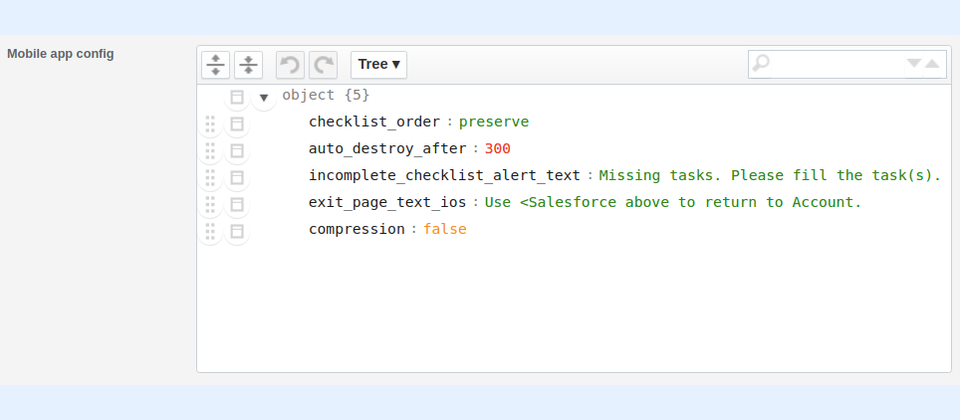Click the auto_destroy_after value 300
The height and width of the screenshot is (420, 960).
pyautogui.click(x=498, y=149)
